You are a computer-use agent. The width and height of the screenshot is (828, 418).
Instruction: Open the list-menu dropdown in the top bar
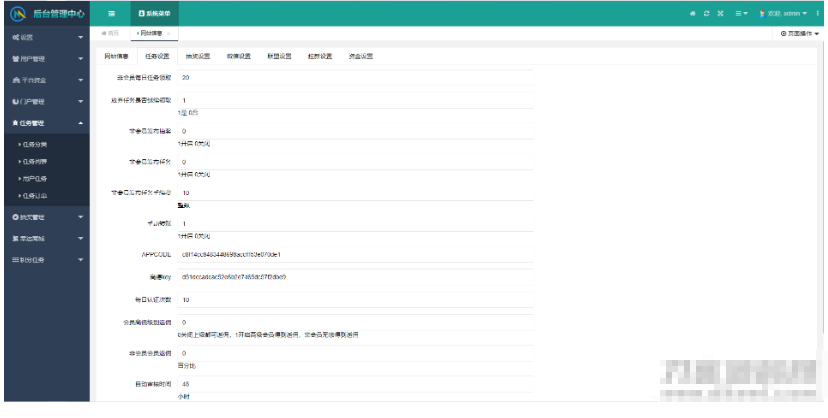[x=741, y=14]
